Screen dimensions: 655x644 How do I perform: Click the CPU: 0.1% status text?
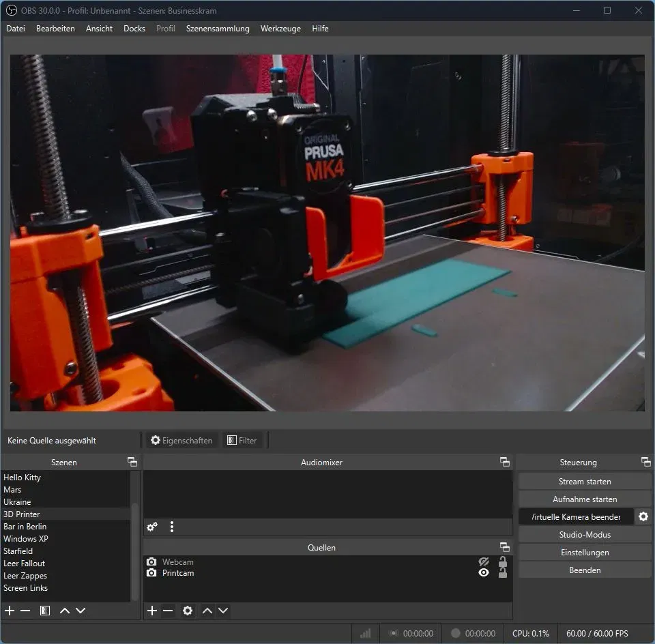click(531, 633)
